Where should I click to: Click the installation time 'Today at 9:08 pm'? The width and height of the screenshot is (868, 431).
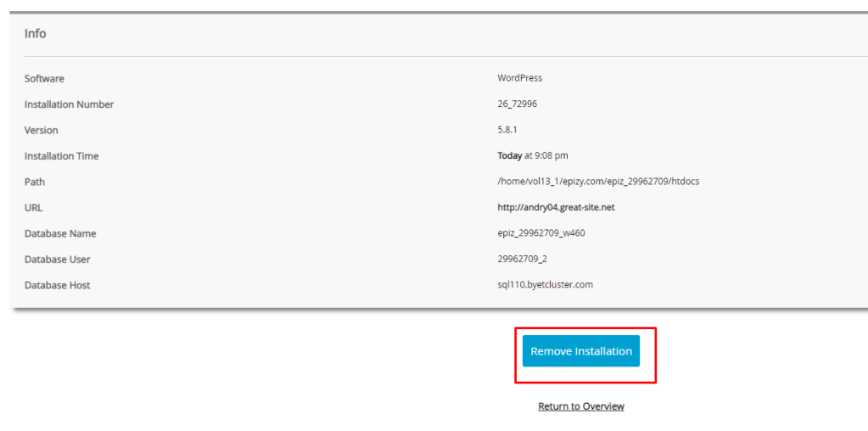pyautogui.click(x=533, y=156)
